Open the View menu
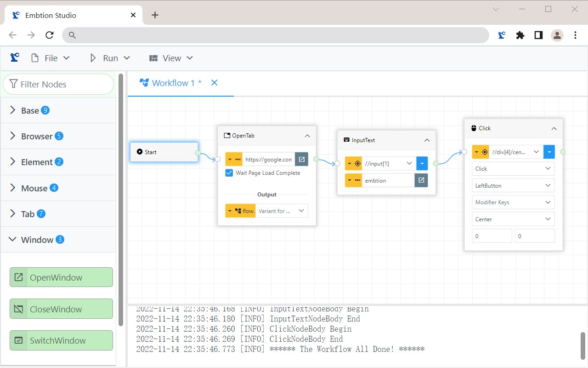This screenshot has width=588, height=368. (x=171, y=58)
